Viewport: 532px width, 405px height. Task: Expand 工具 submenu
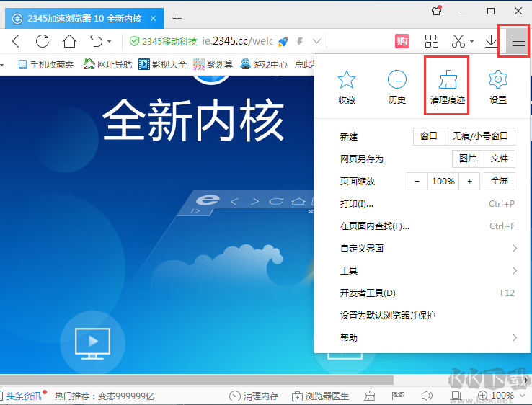coord(422,271)
